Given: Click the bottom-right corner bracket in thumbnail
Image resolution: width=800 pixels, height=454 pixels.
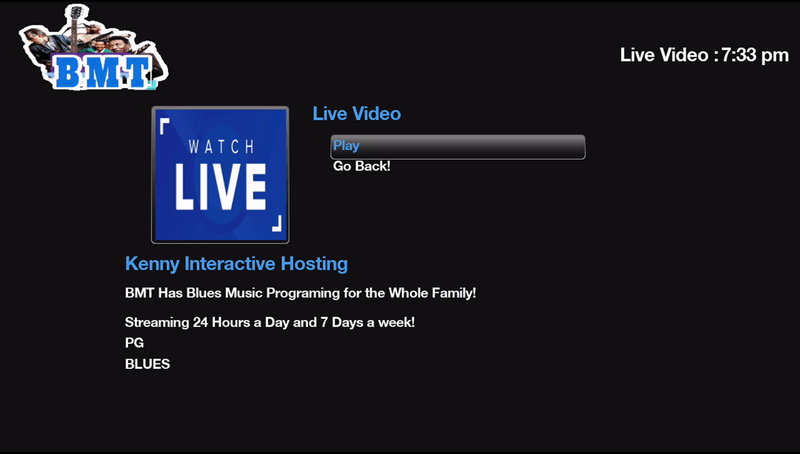Looking at the screenshot, I should [277, 225].
